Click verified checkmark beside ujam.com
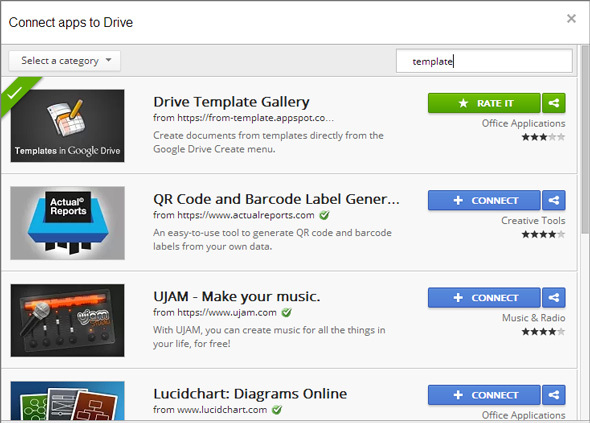This screenshot has height=423, width=590. coord(286,312)
